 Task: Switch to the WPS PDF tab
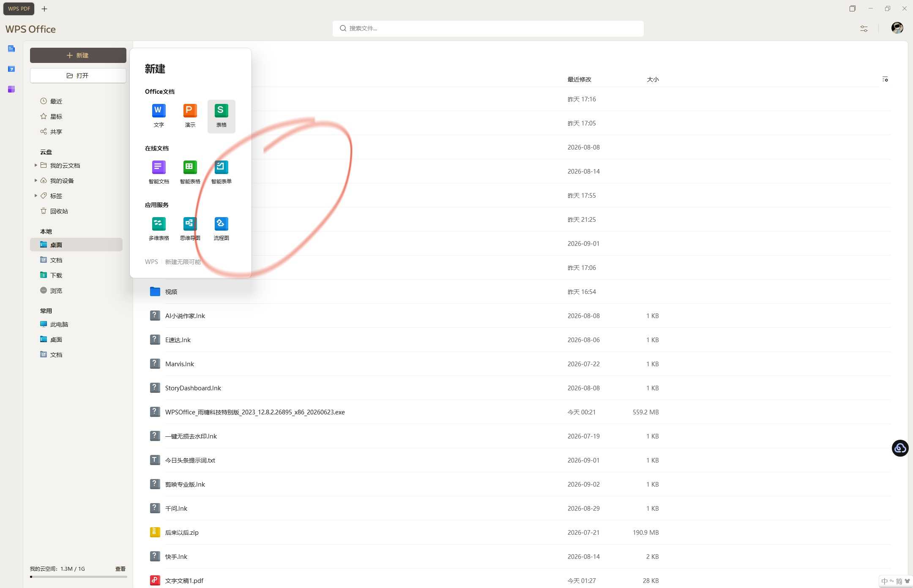click(x=19, y=9)
